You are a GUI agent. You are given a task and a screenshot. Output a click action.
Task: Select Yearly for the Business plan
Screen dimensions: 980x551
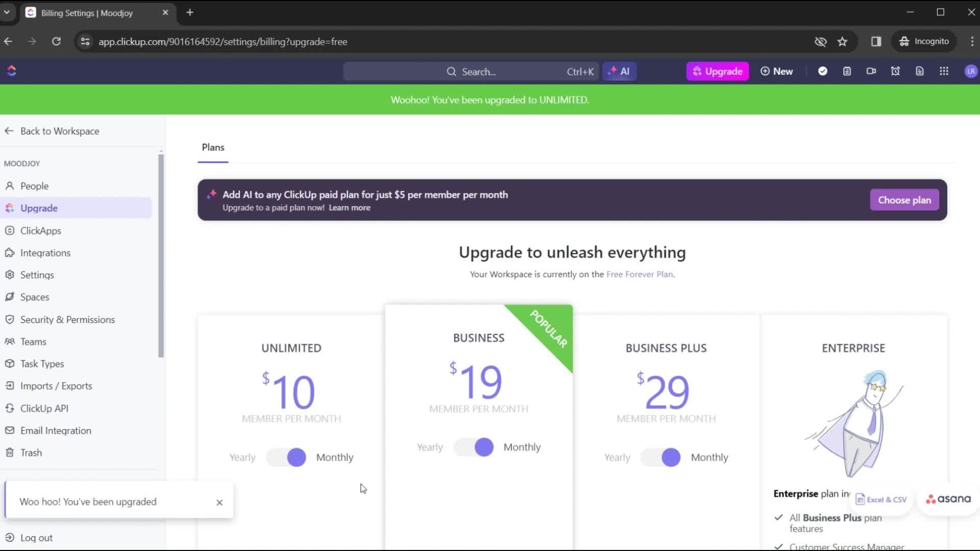pos(430,447)
